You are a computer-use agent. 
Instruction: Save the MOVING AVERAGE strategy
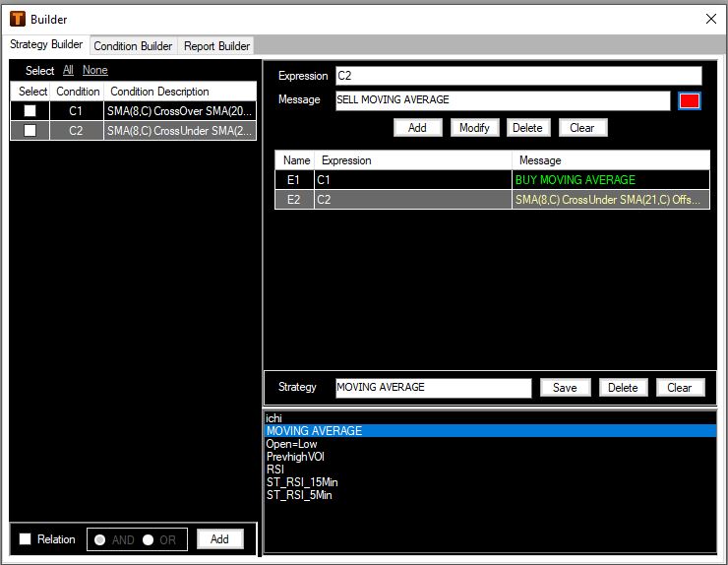tap(565, 388)
